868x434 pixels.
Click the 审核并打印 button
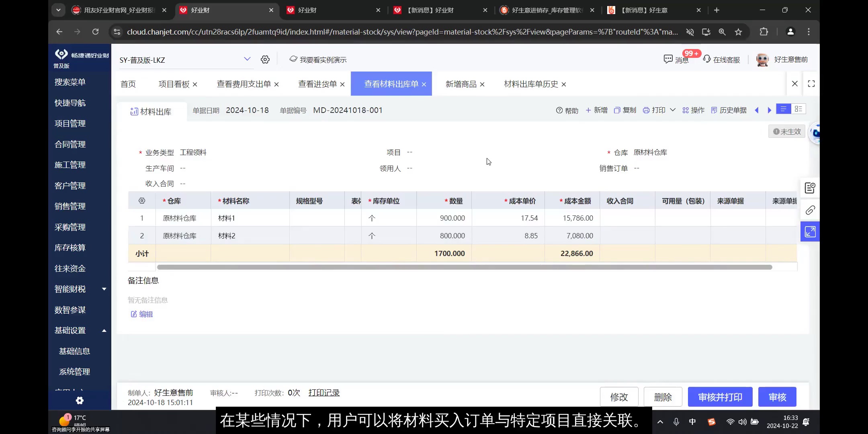point(720,397)
